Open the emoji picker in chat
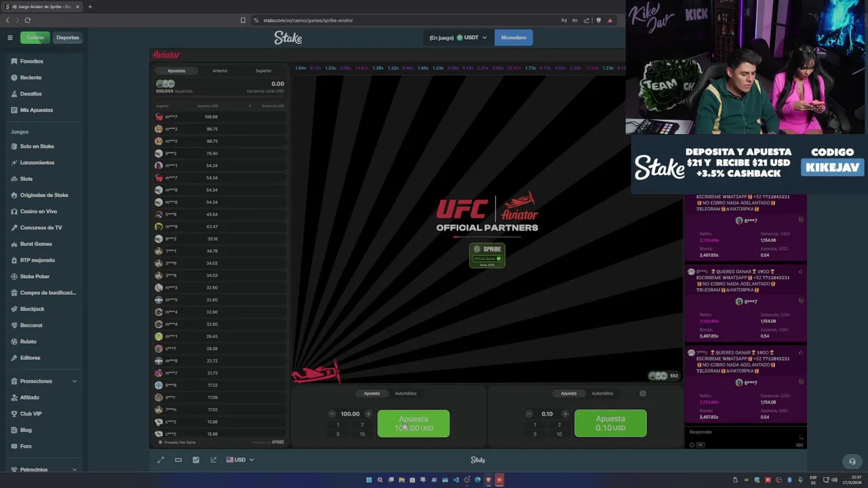Image resolution: width=868 pixels, height=488 pixels. coord(692,445)
